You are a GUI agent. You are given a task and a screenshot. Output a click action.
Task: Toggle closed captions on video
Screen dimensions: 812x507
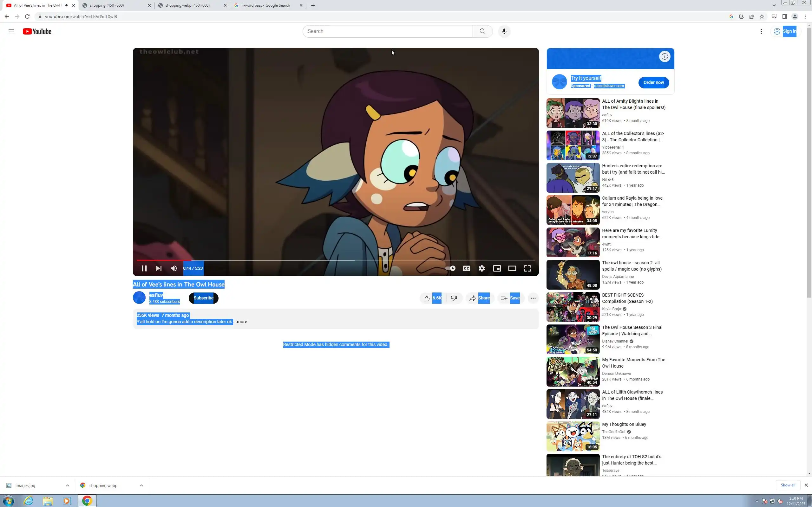pyautogui.click(x=466, y=268)
